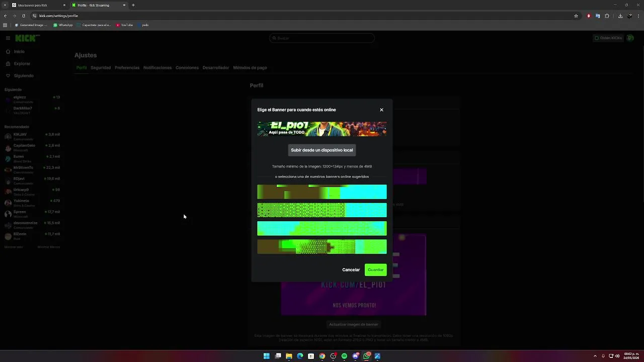The image size is (644, 362).
Task: Save the banner with Guardar button
Action: tap(376, 269)
